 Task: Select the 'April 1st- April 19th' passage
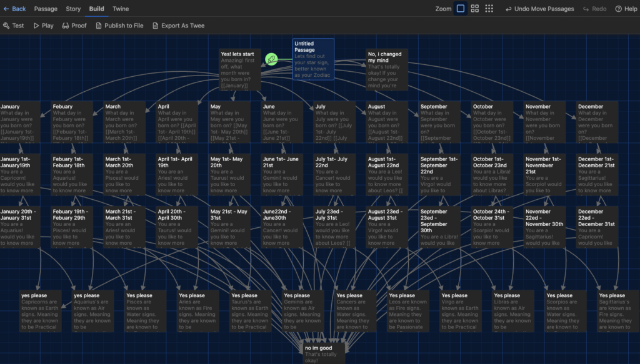(177, 175)
